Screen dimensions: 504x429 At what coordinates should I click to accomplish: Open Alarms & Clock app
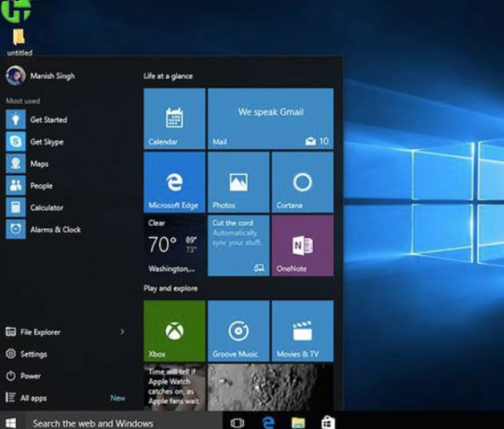click(x=55, y=229)
